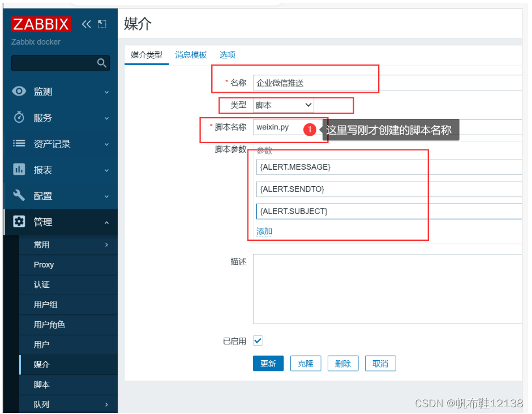Viewport: 532px width, 414px height.
Task: Open 用户组 in the sidebar
Action: [68, 304]
